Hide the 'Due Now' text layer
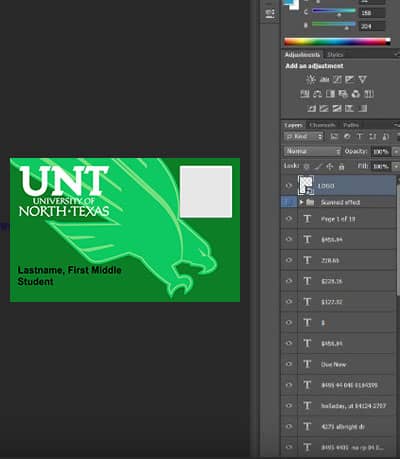The width and height of the screenshot is (400, 459). 289,364
